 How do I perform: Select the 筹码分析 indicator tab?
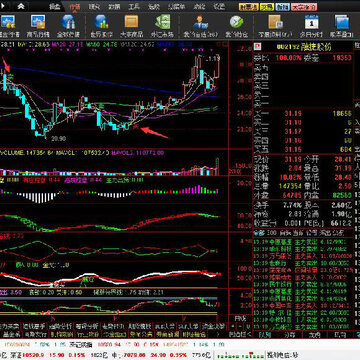click(x=86, y=326)
